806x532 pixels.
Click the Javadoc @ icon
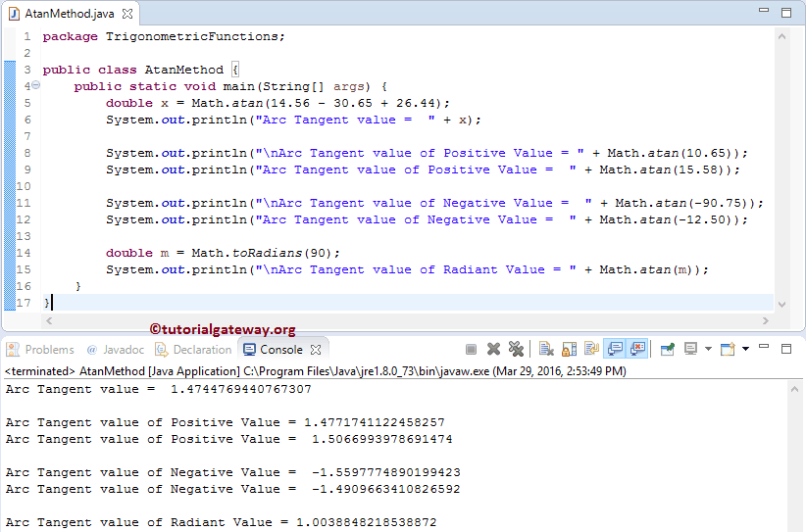92,350
